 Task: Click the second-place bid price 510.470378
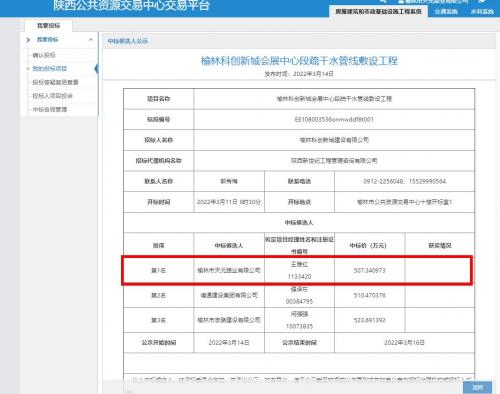pyautogui.click(x=370, y=295)
